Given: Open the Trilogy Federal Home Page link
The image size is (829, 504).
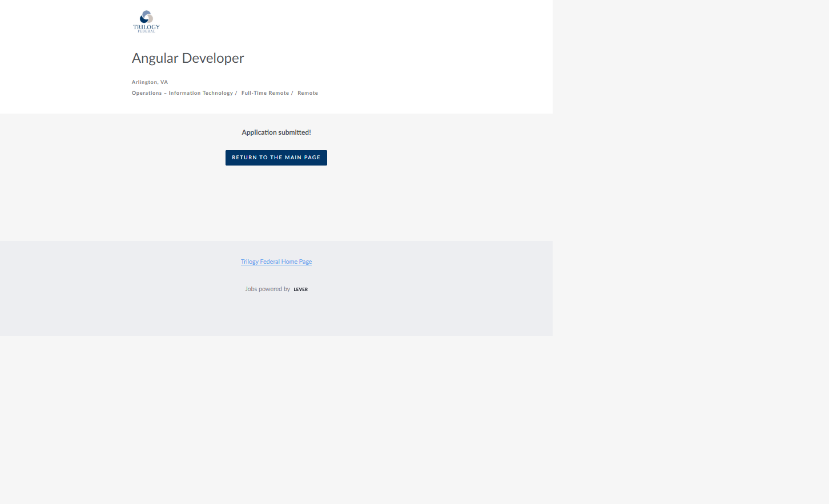Looking at the screenshot, I should [276, 261].
